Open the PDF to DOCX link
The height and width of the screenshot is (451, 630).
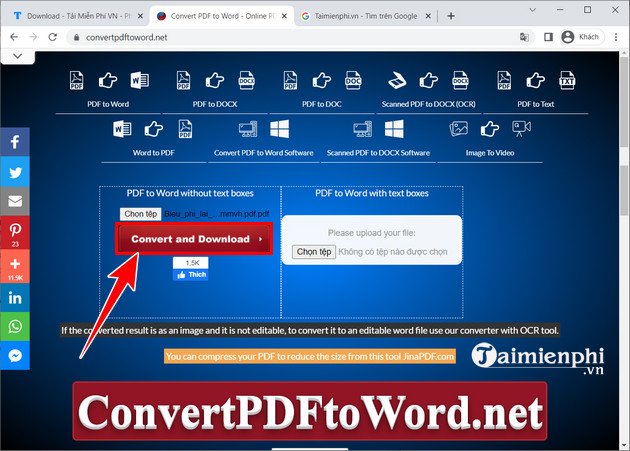(215, 104)
